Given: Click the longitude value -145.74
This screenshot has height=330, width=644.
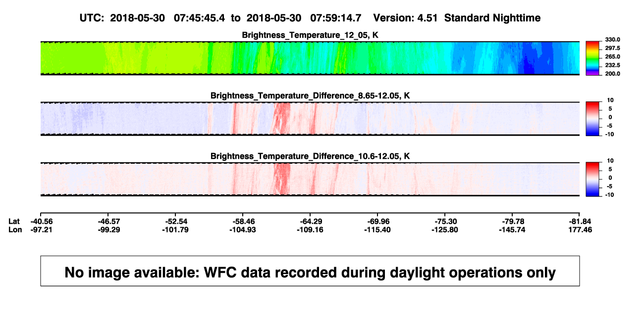Looking at the screenshot, I should click(x=512, y=230).
